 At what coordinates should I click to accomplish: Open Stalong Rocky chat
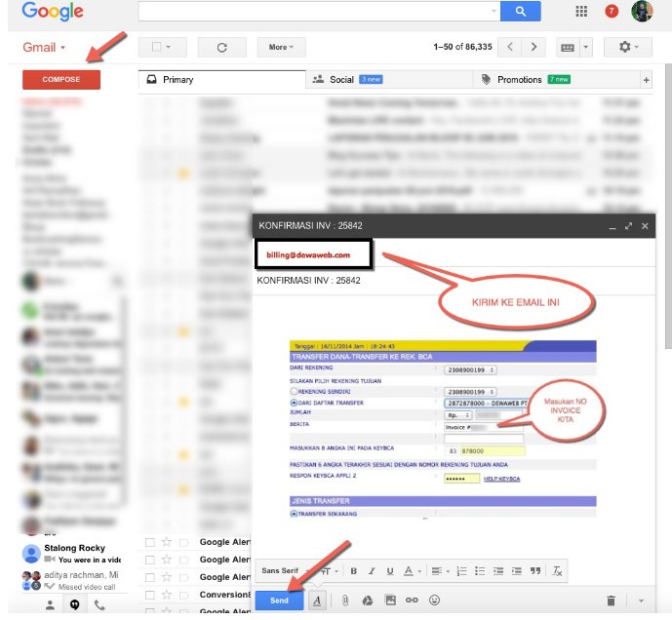point(73,553)
